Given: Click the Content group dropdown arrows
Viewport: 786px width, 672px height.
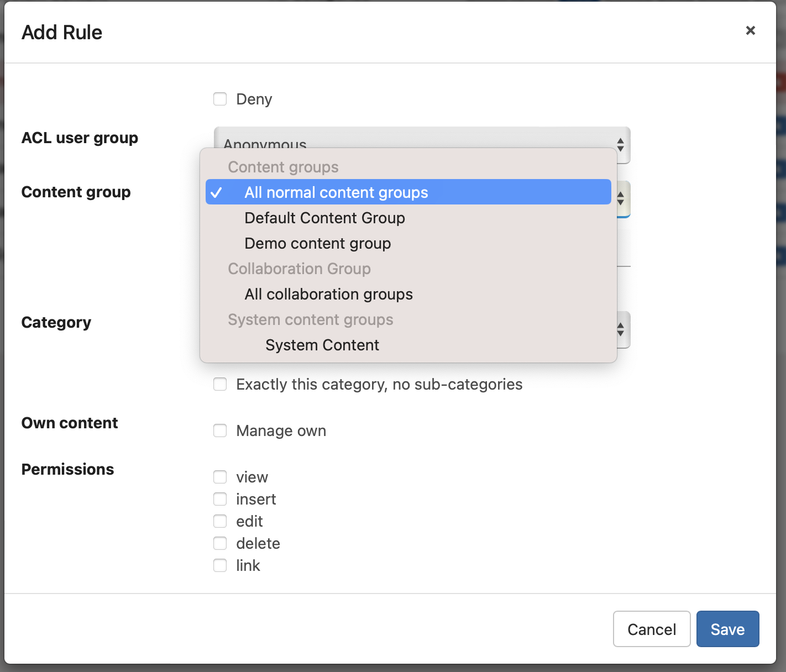Looking at the screenshot, I should 621,198.
